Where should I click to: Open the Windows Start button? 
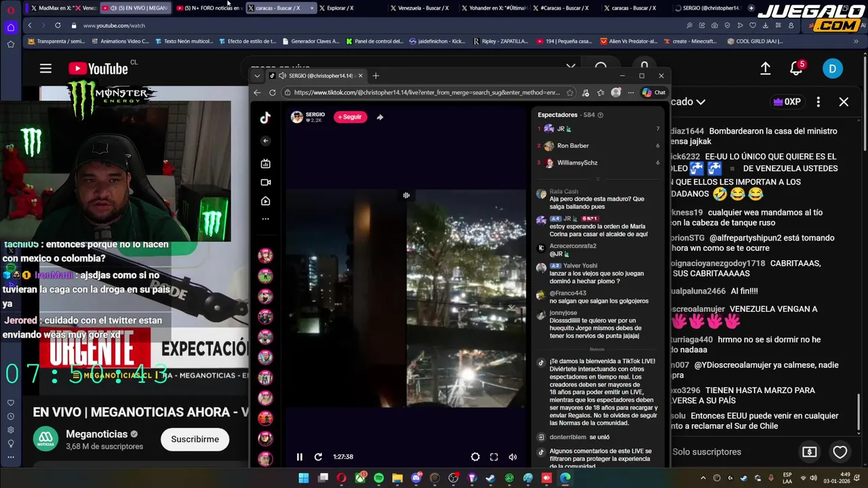click(x=304, y=478)
